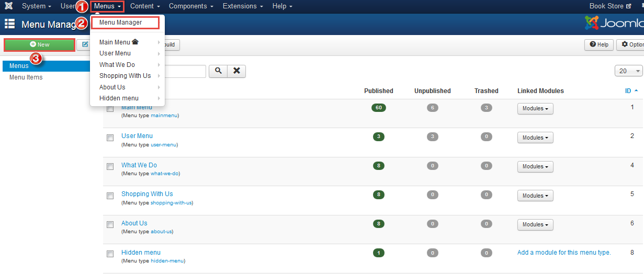Sort by the ID column header
Screen dimensions: 644x274
631,91
